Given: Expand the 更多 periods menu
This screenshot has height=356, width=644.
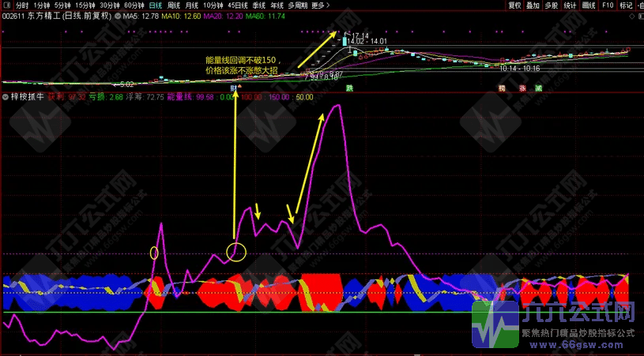Looking at the screenshot, I should [318, 5].
